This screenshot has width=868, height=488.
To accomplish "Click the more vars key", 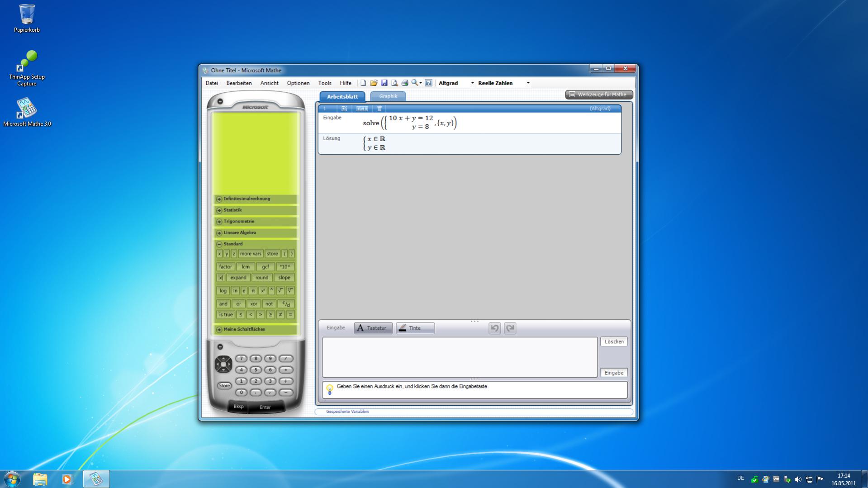I will [x=251, y=254].
